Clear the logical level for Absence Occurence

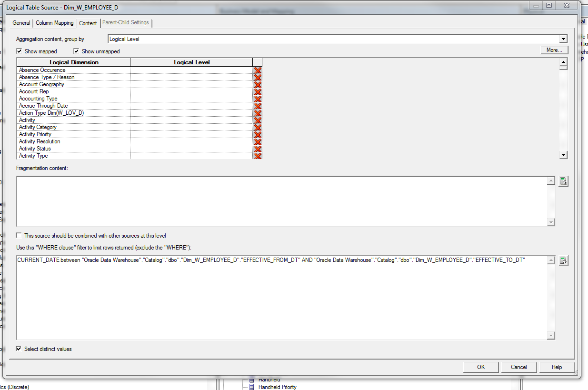tap(258, 70)
